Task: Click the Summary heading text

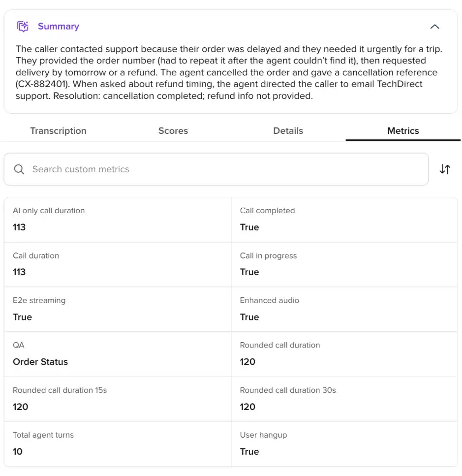Action: click(58, 27)
